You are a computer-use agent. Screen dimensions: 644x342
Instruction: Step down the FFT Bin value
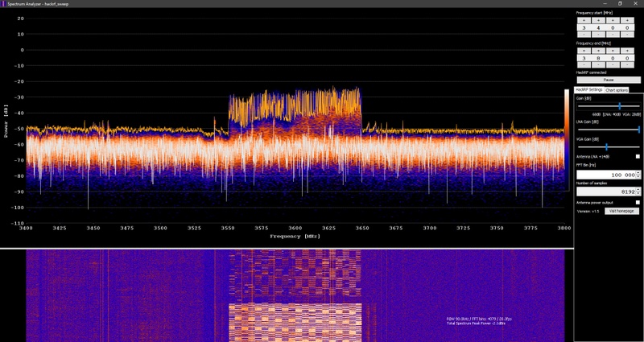click(x=638, y=177)
